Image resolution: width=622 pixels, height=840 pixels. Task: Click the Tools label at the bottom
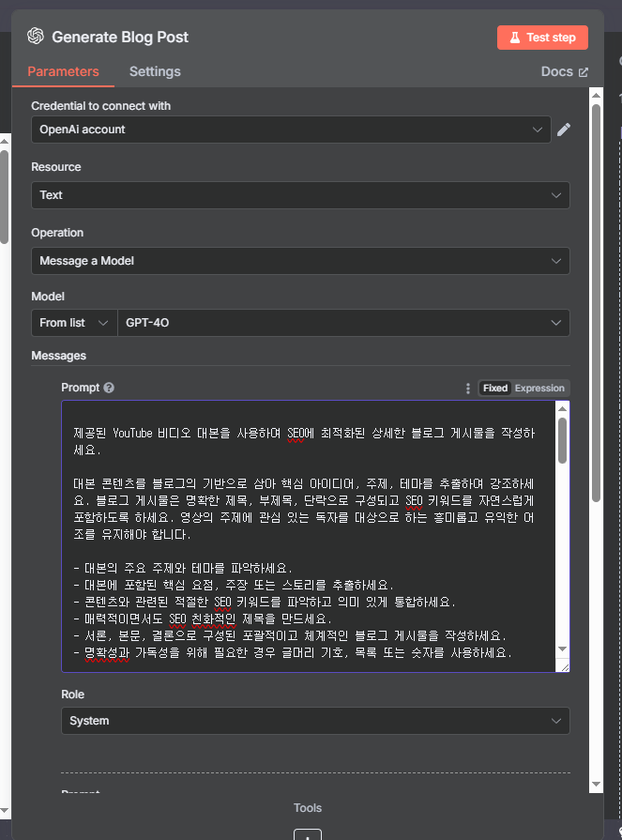point(308,808)
